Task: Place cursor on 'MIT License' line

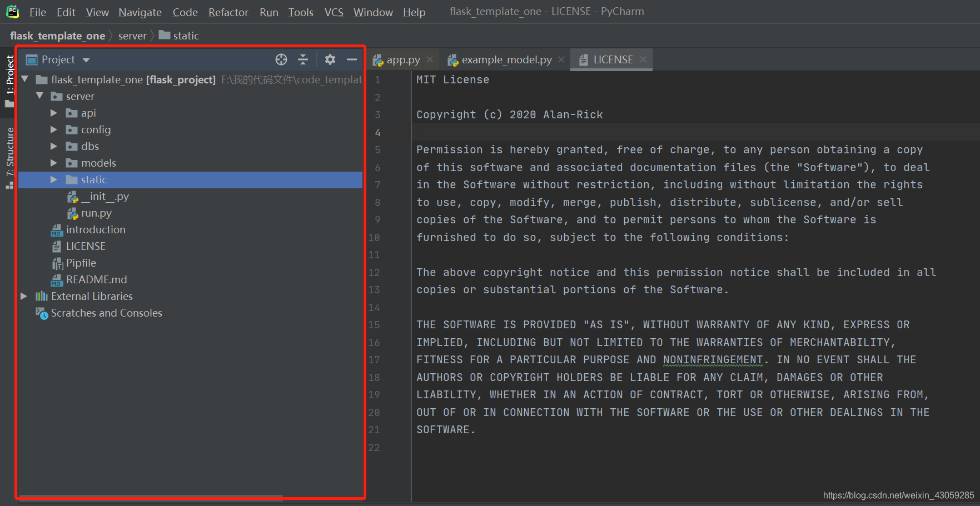Action: point(453,80)
